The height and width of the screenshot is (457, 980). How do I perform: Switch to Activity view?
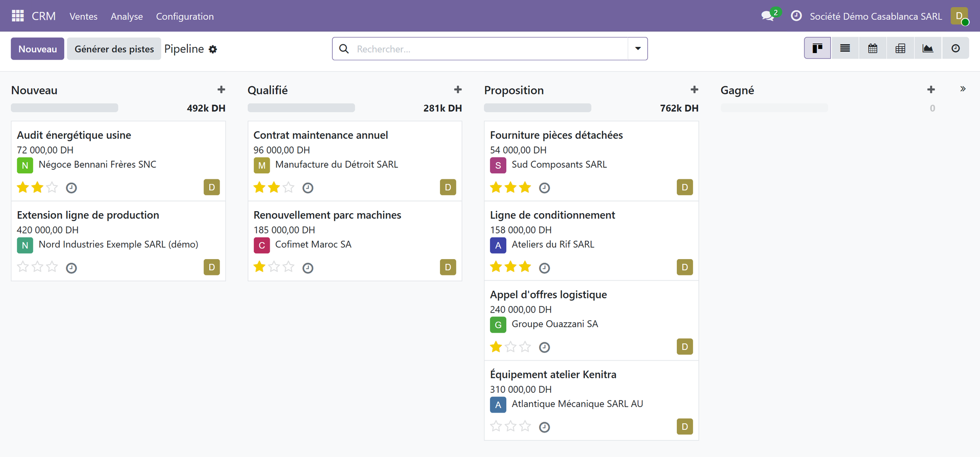pyautogui.click(x=955, y=48)
